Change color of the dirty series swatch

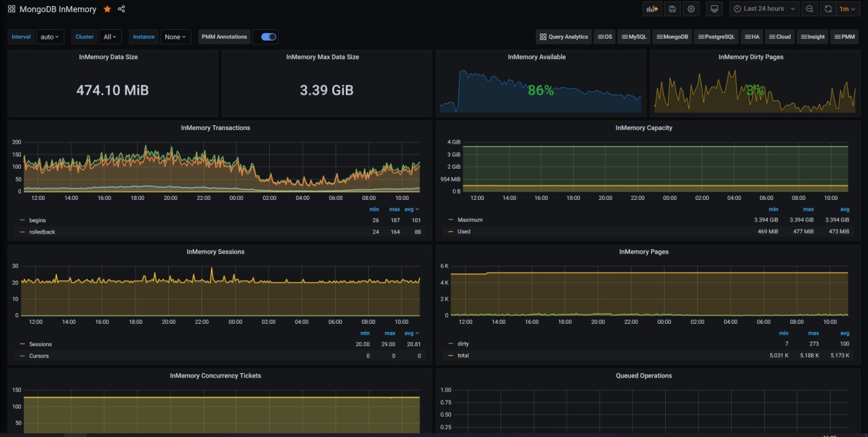tap(451, 344)
